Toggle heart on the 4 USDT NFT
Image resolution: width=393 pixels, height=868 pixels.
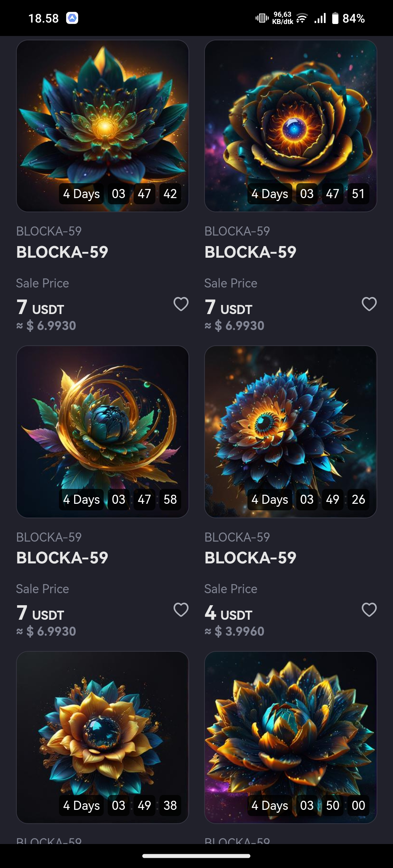(x=369, y=610)
